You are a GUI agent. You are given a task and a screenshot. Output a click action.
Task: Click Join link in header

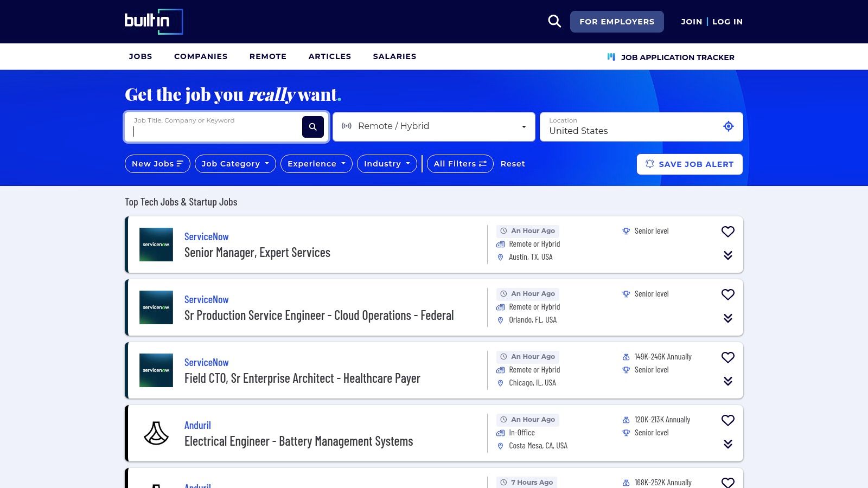click(x=692, y=22)
